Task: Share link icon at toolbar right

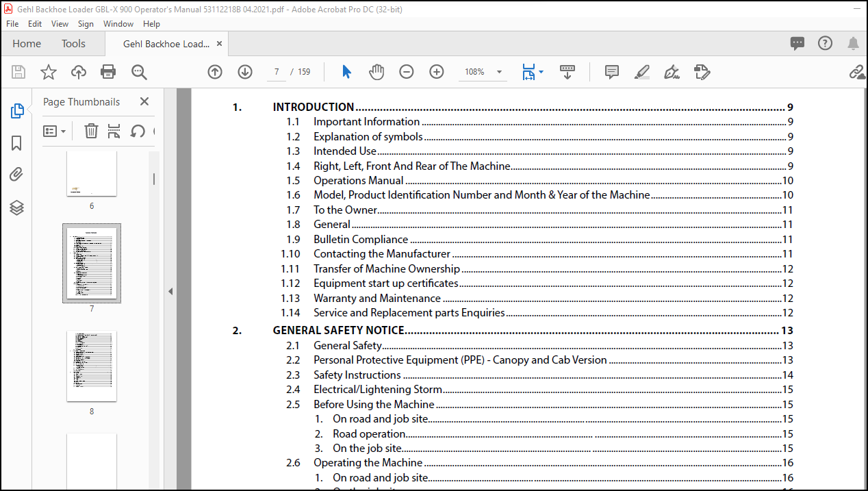Action: tap(857, 72)
